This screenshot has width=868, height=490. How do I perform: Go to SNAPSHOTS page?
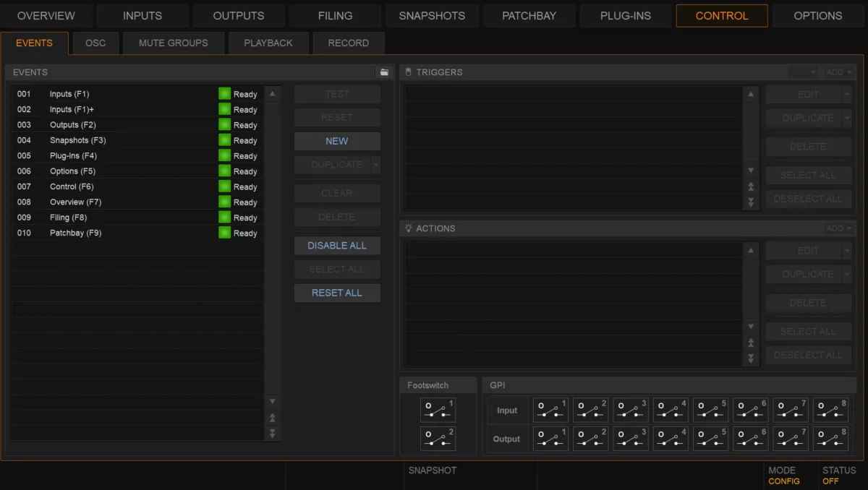[x=432, y=15]
